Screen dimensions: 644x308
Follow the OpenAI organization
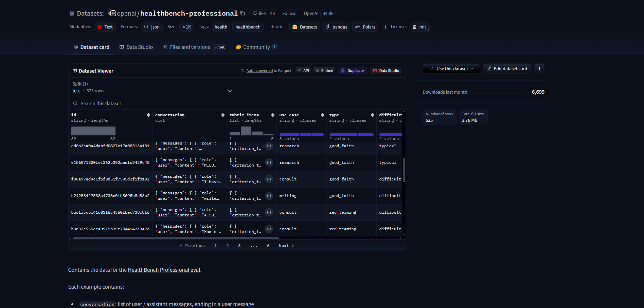tap(289, 14)
